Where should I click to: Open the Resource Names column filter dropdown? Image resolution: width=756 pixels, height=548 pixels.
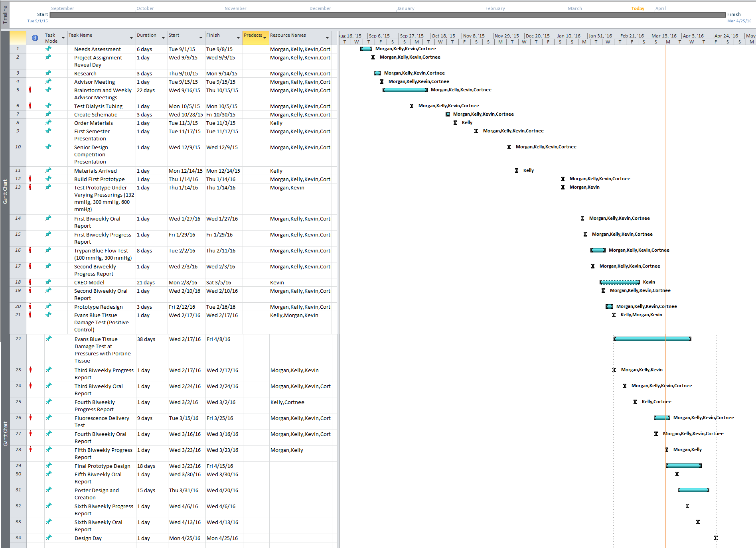[x=327, y=38]
